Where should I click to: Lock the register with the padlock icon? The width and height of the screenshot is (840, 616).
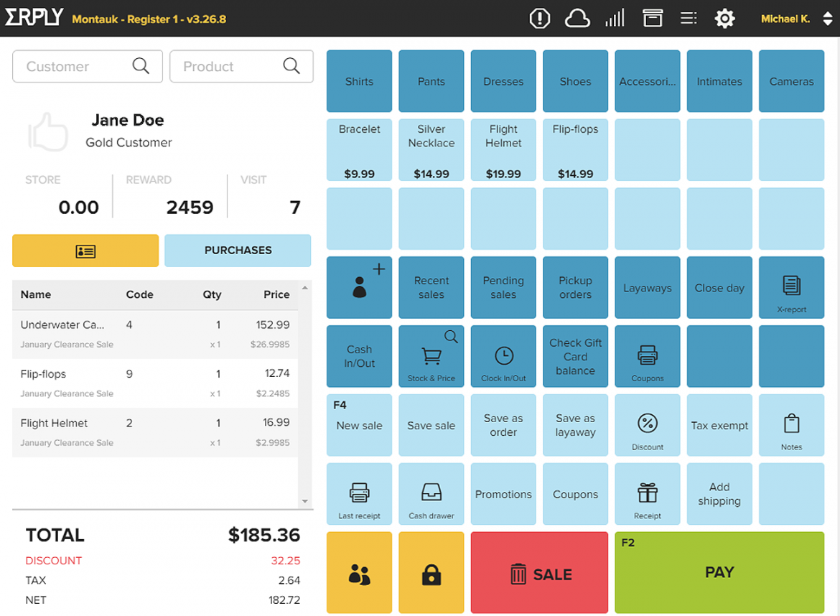[x=431, y=572]
